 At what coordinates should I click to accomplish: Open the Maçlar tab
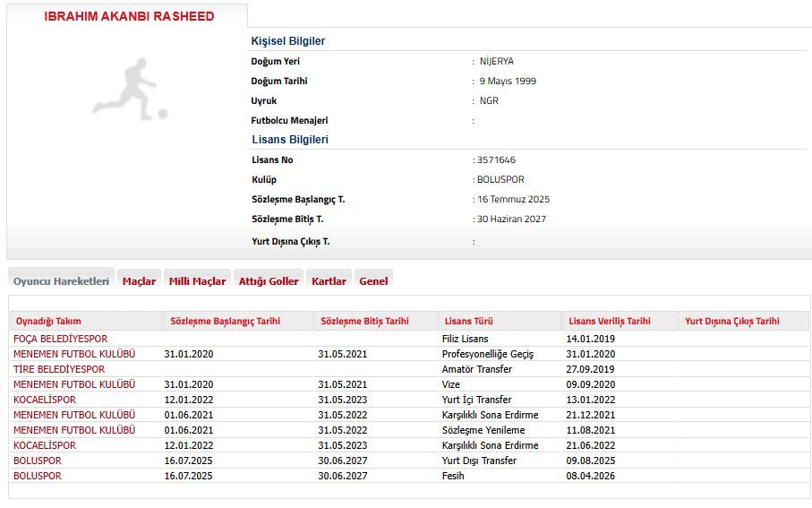(139, 281)
